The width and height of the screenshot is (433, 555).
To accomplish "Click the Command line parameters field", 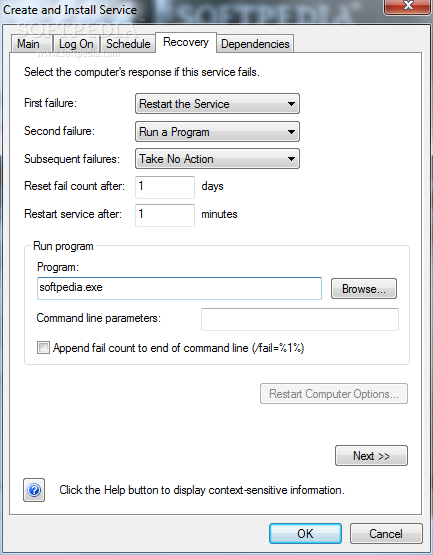I will 300,319.
